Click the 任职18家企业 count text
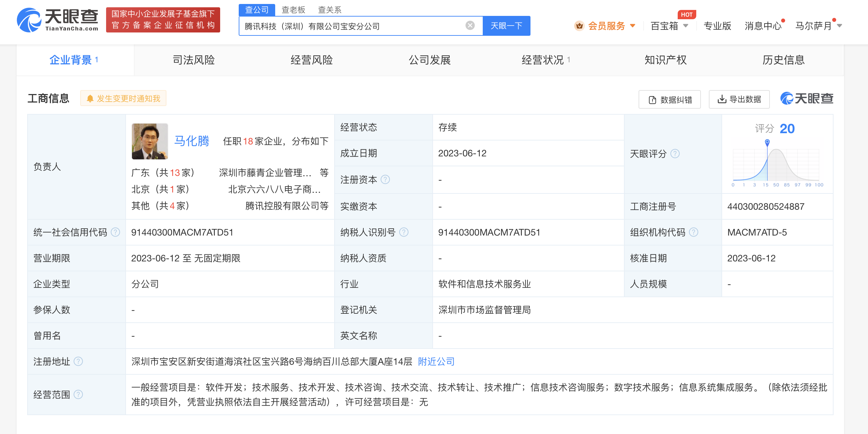The height and width of the screenshot is (434, 868). tap(252, 141)
